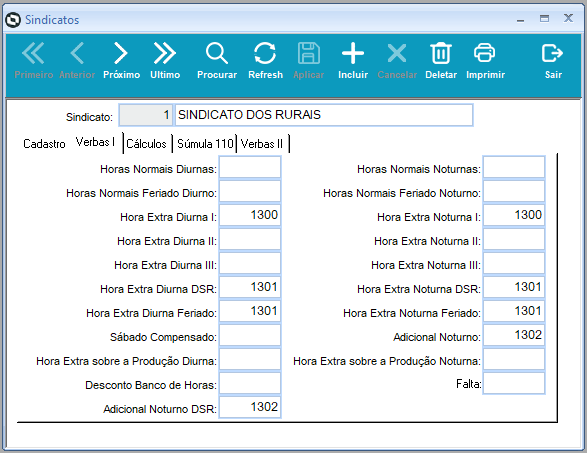
Task: Click Hora Extra Noturna DSR field
Action: tap(514, 287)
